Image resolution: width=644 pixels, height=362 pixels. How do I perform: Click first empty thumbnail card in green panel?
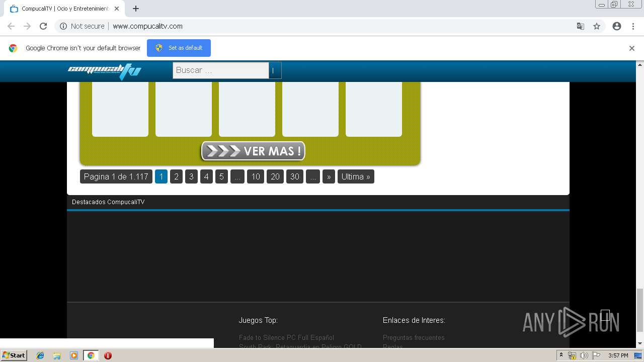[120, 109]
